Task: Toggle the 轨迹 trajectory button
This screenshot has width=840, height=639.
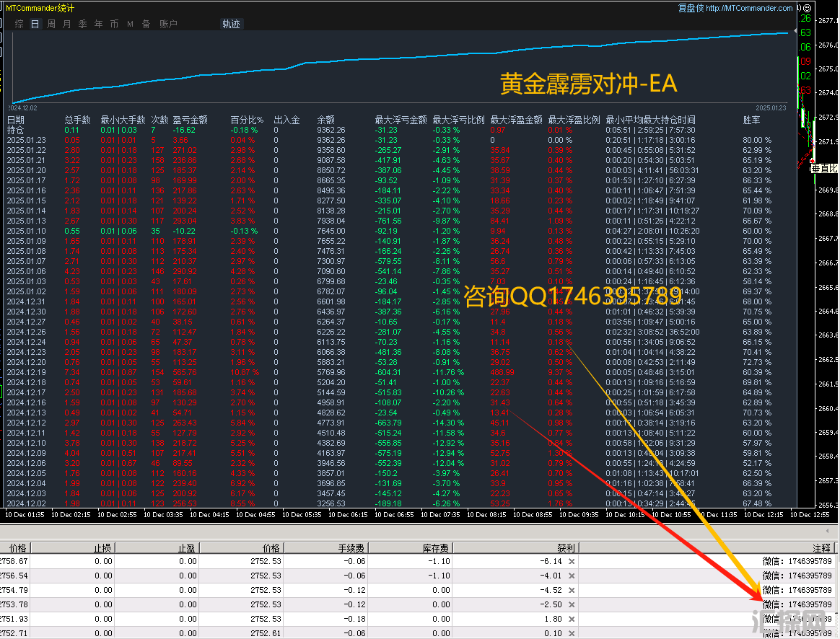Action: [x=231, y=24]
